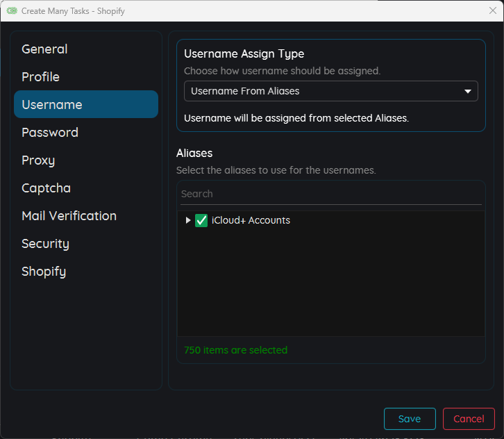Open the Shopify section in the sidebar
Image resolution: width=504 pixels, height=439 pixels.
tap(44, 272)
